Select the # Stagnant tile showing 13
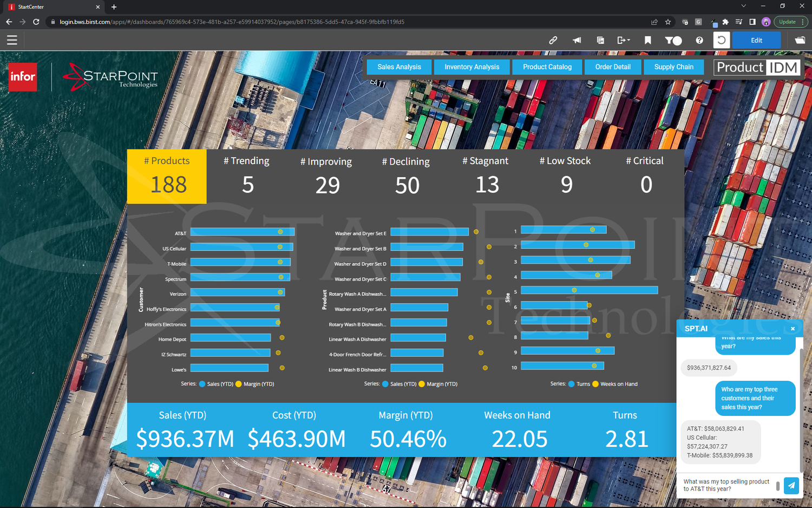The height and width of the screenshot is (508, 812). point(486,177)
